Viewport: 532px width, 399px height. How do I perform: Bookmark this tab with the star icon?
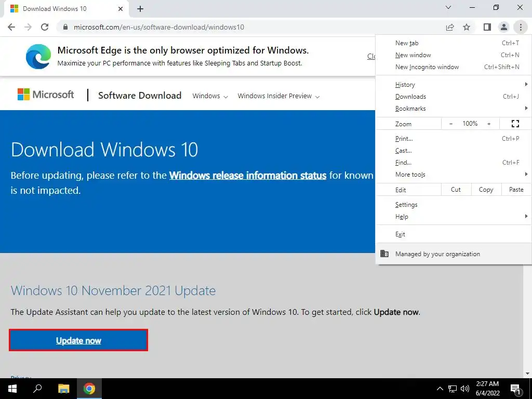tap(467, 27)
